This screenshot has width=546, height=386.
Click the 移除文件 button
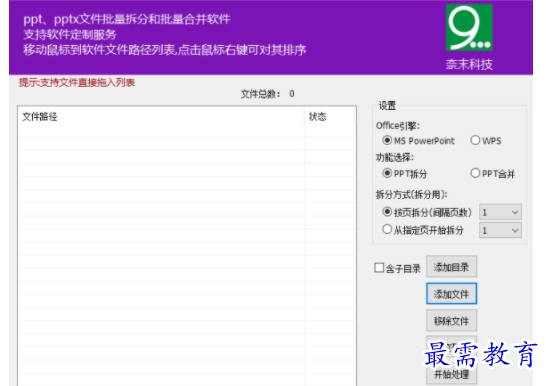point(451,321)
